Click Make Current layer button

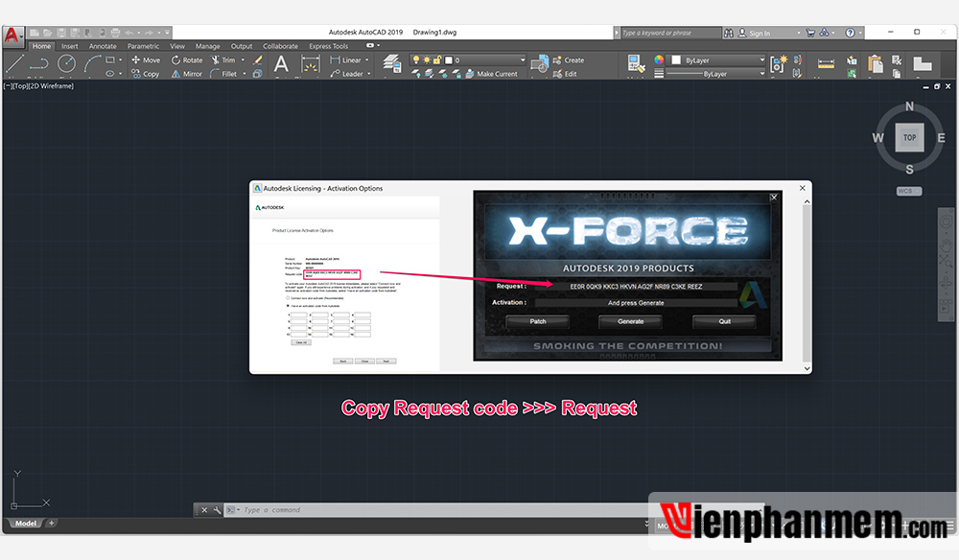point(491,74)
